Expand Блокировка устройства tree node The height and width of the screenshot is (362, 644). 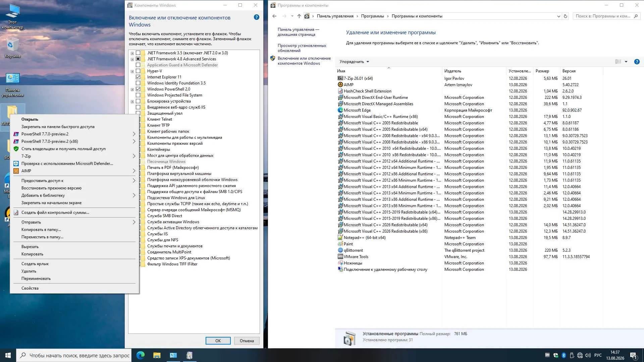pos(132,102)
